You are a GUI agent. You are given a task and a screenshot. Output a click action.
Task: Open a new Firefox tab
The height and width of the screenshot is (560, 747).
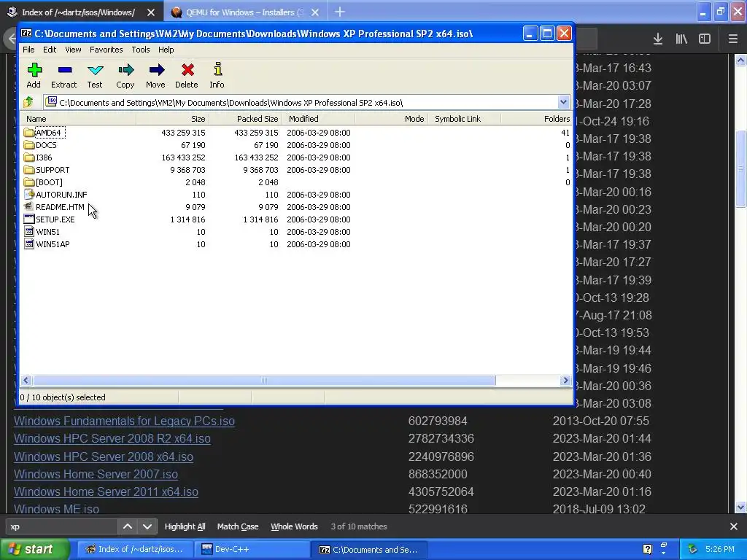click(x=340, y=12)
